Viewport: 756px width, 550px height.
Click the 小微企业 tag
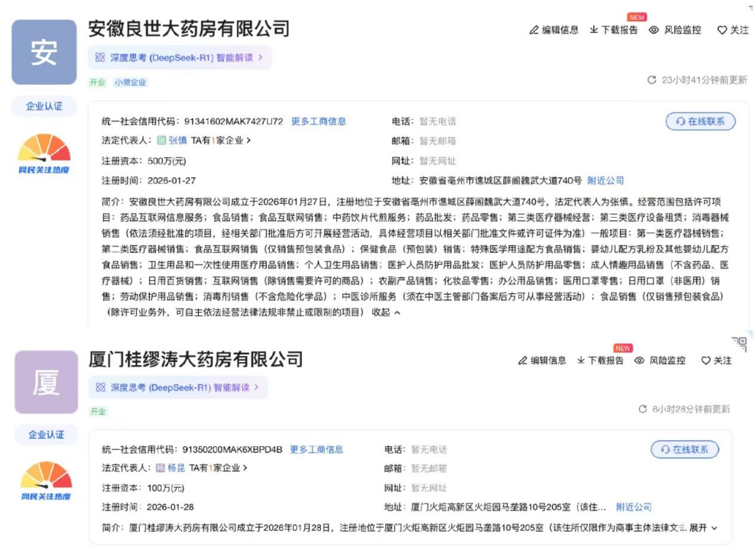(130, 82)
